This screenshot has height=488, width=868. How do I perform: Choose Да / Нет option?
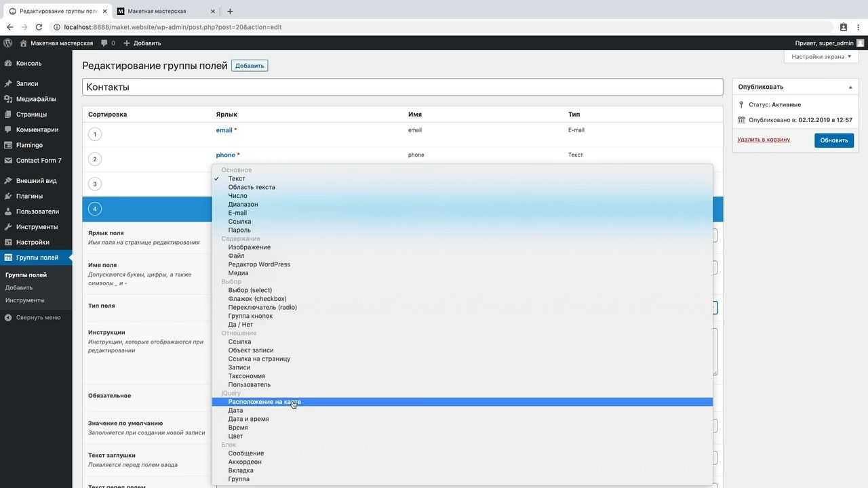point(462,325)
